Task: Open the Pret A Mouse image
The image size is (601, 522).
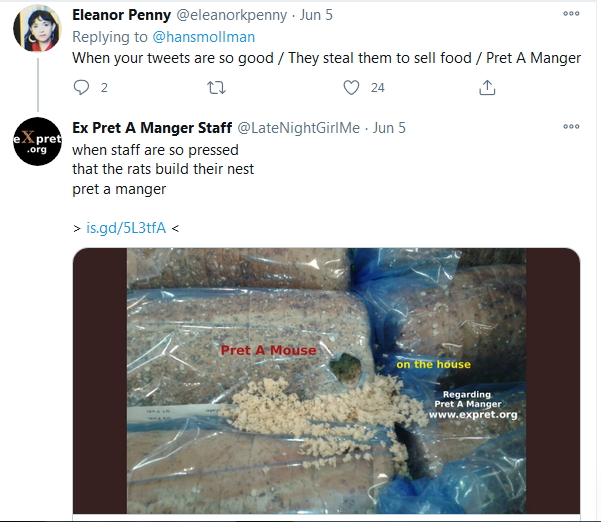Action: 326,380
